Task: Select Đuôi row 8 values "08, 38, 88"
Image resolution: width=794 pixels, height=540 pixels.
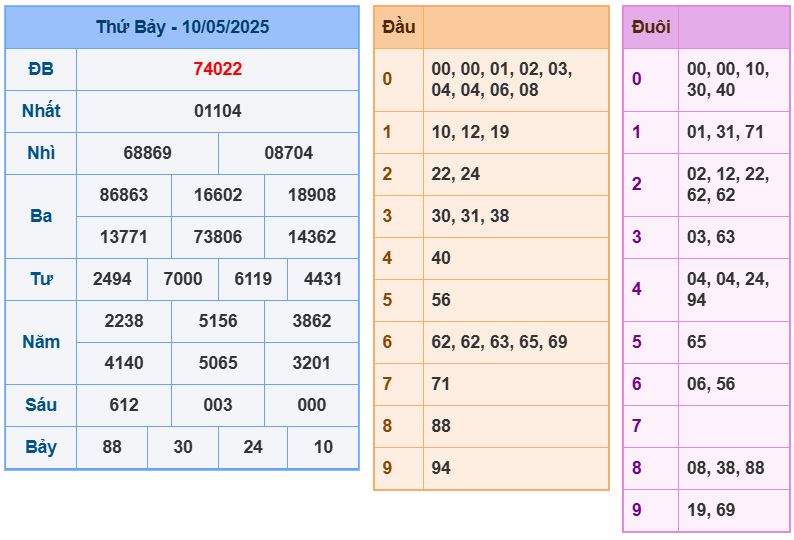Action: pyautogui.click(x=726, y=469)
